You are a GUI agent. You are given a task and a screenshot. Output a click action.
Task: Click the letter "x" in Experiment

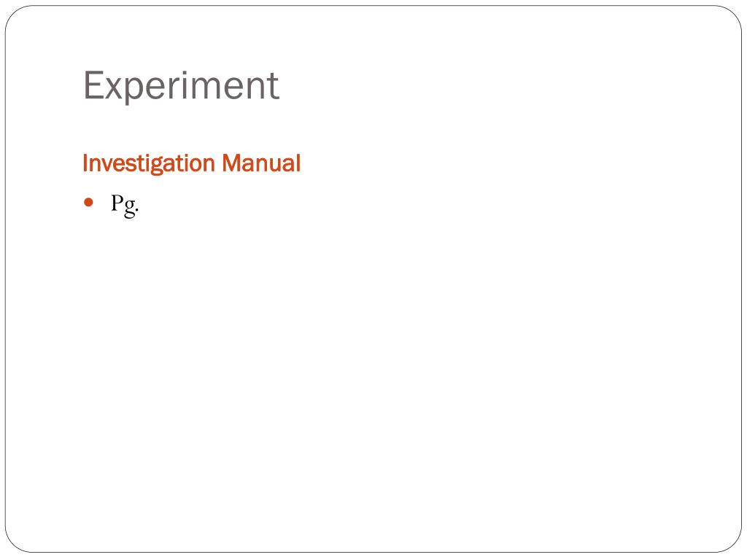[115, 90]
